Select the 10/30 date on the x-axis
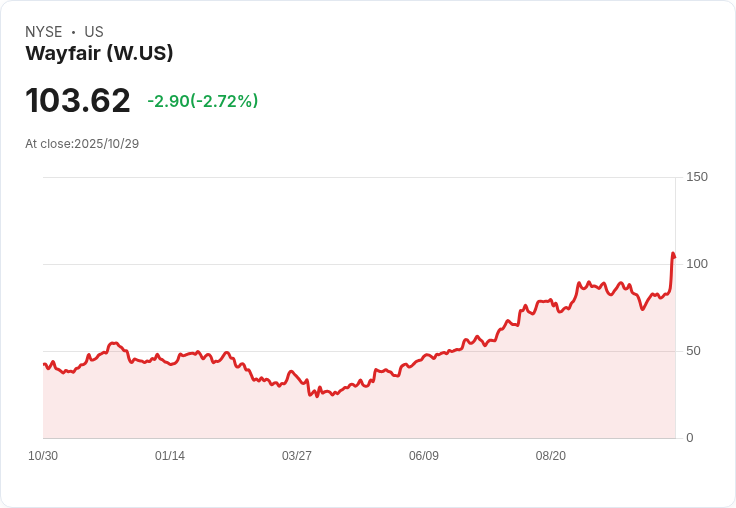 tap(43, 456)
